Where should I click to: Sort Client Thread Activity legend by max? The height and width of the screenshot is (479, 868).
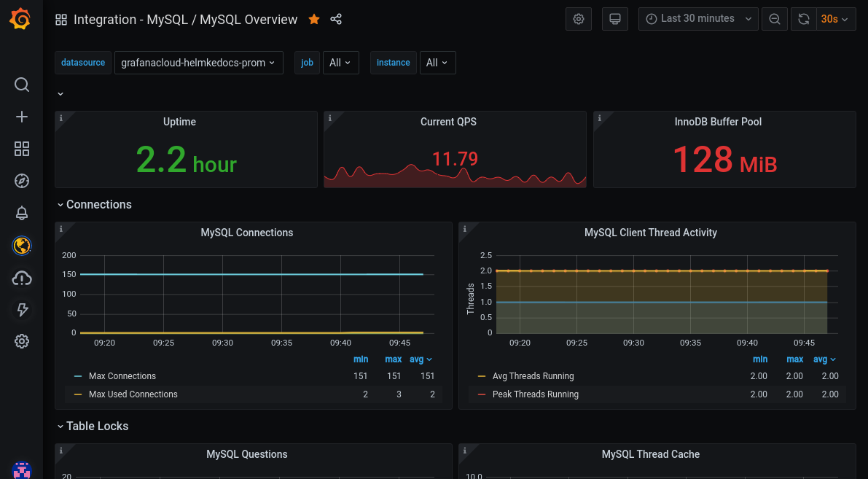click(795, 359)
